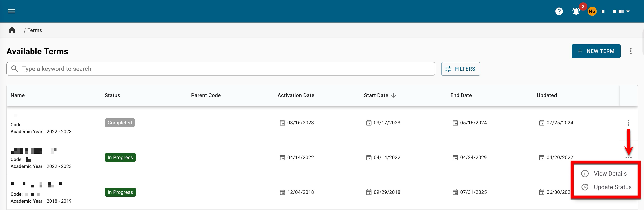The height and width of the screenshot is (210, 644).
Task: Open the hamburger navigation menu
Action: (x=12, y=11)
